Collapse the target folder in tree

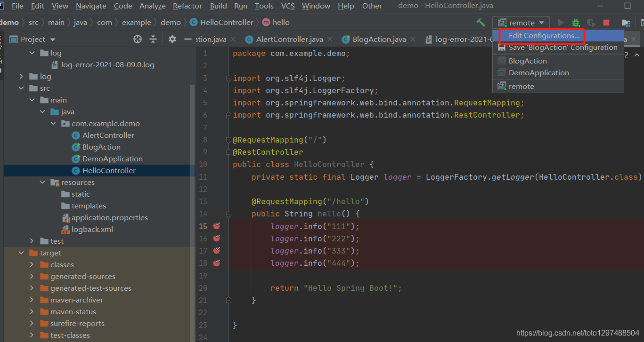[x=21, y=253]
